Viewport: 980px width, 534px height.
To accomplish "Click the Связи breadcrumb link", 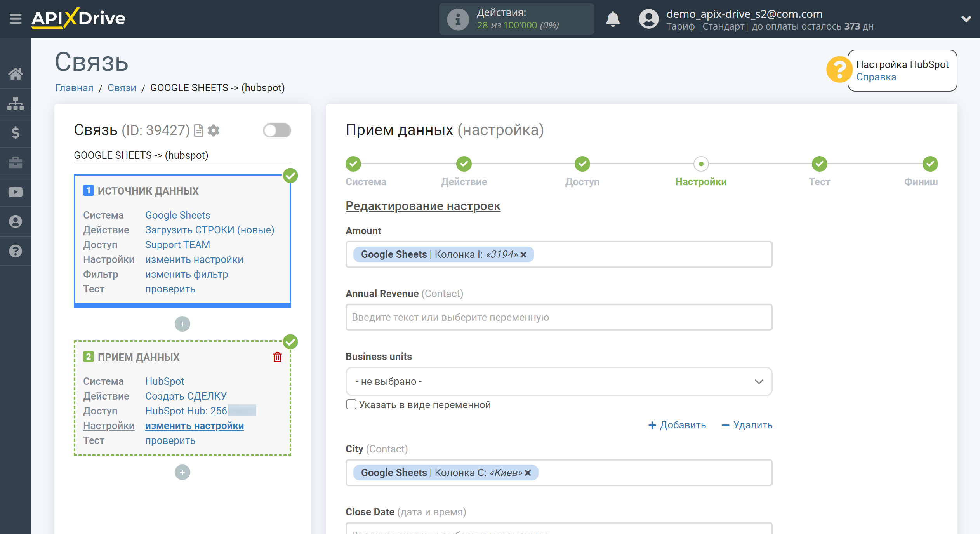I will coord(122,88).
